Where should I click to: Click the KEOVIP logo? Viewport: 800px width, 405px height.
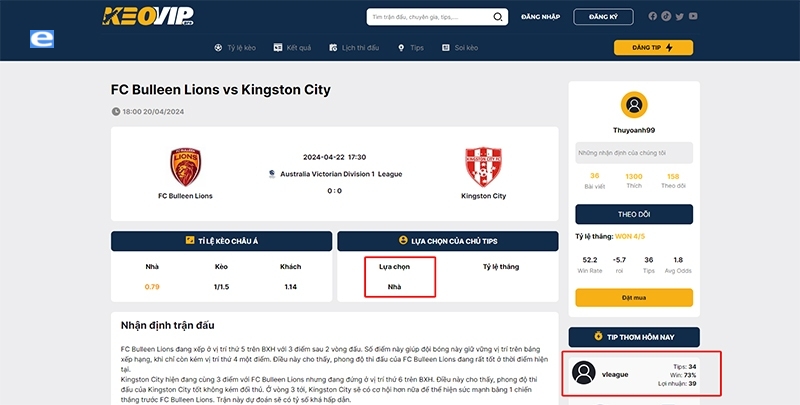coord(147,16)
